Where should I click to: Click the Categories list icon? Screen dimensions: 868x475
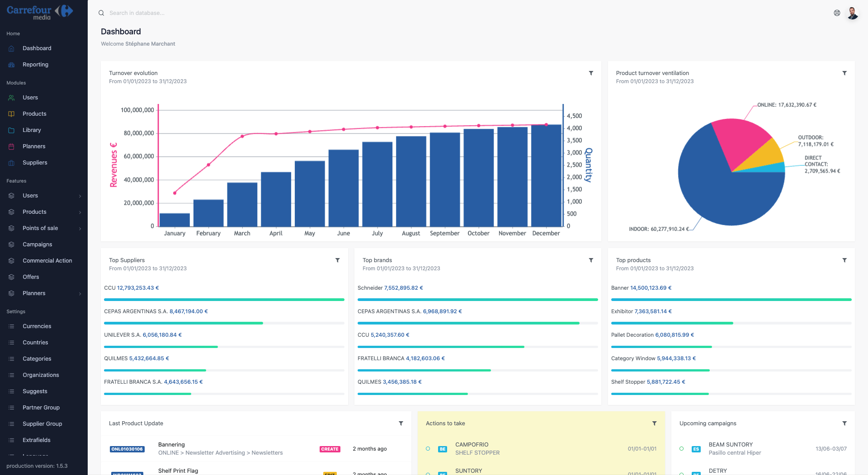click(12, 359)
